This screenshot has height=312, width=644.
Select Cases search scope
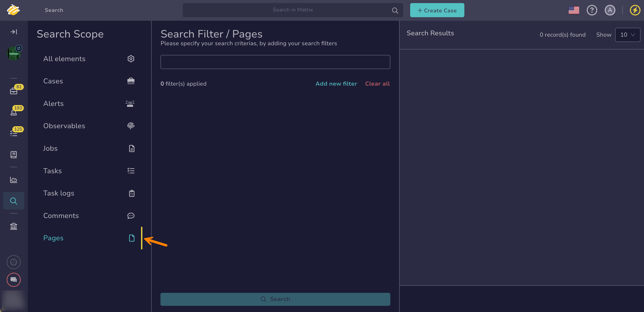tap(89, 81)
